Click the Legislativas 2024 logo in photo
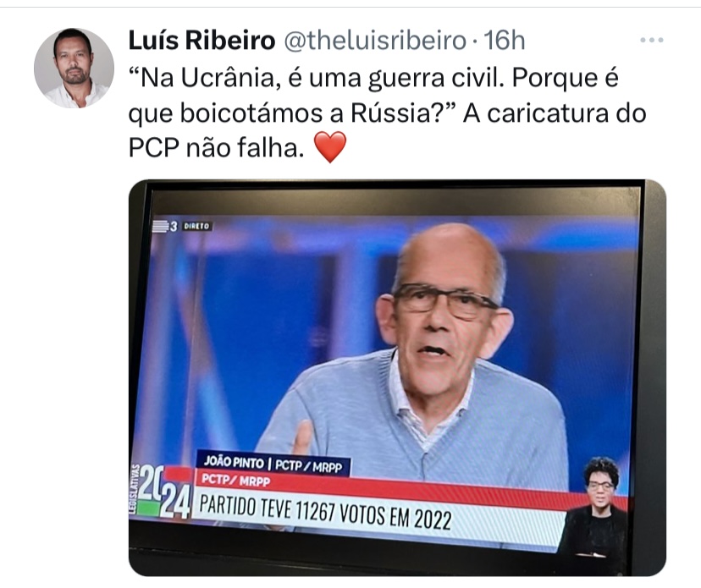The width and height of the screenshot is (701, 588). pyautogui.click(x=161, y=492)
